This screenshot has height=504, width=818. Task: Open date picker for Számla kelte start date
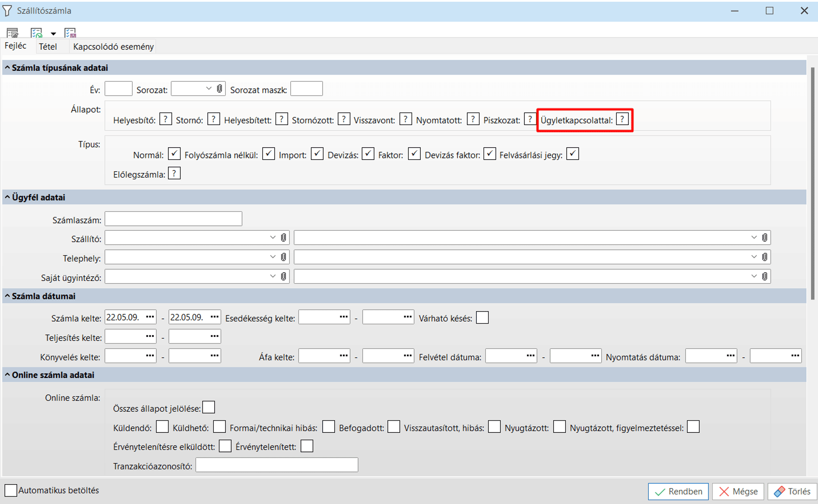tap(150, 317)
